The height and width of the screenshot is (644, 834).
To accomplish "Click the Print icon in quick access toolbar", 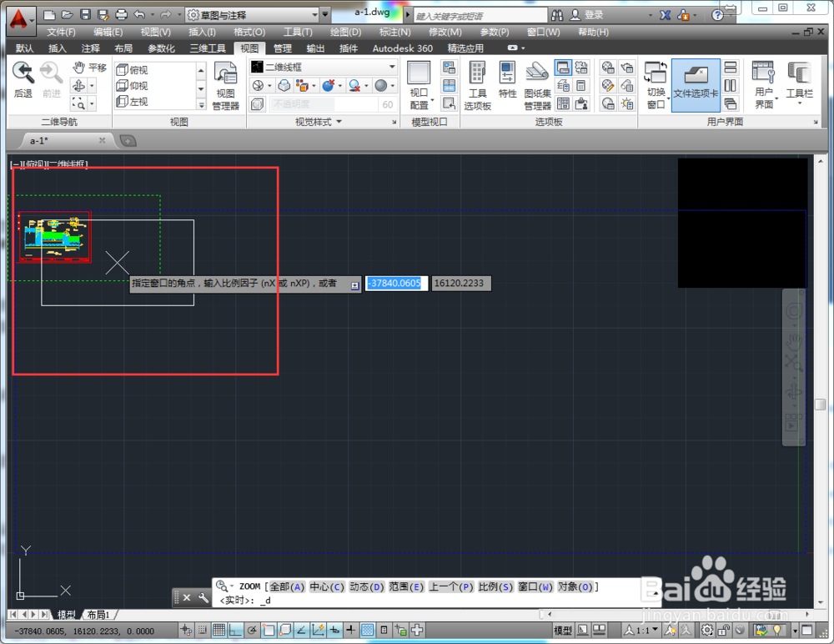I will point(121,15).
